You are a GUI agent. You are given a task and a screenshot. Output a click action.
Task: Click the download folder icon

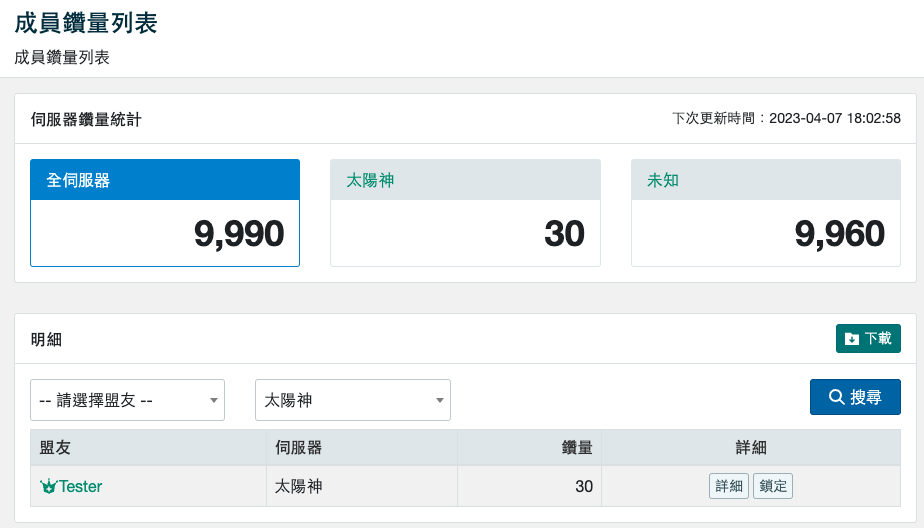click(x=852, y=339)
